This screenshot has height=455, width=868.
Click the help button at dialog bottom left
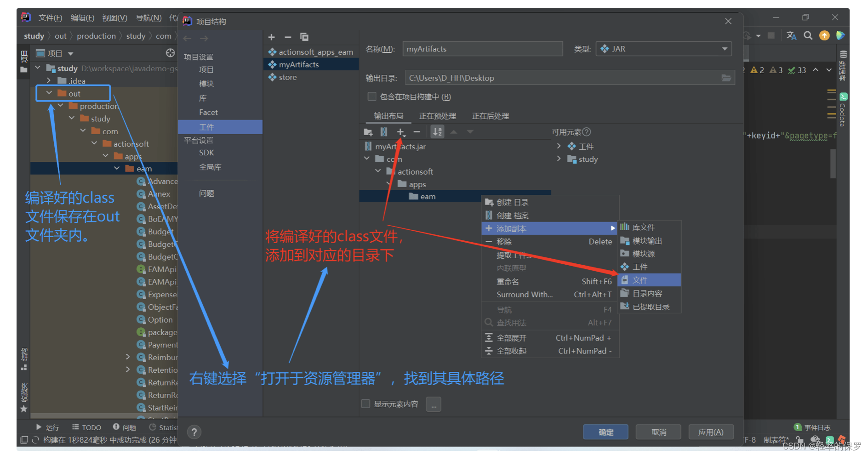(194, 432)
